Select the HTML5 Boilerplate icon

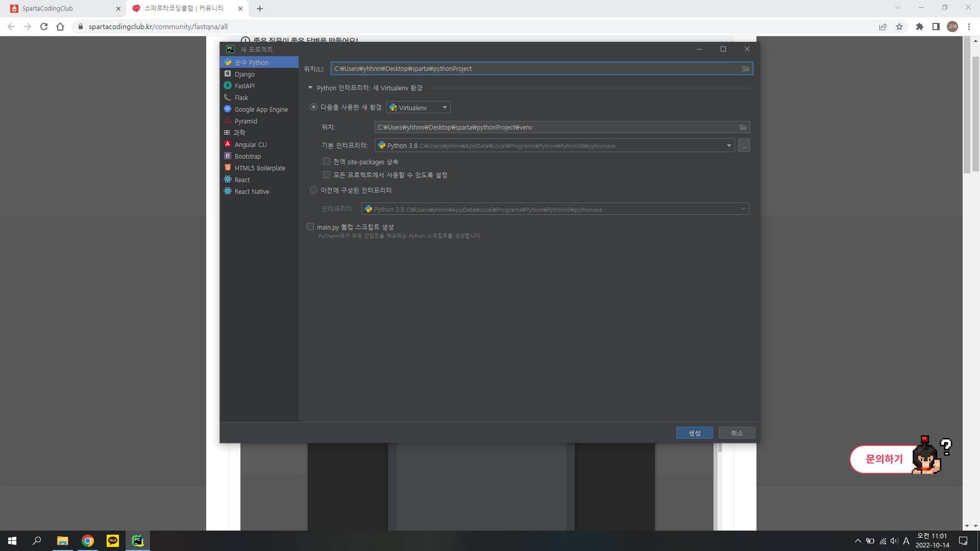coord(228,168)
